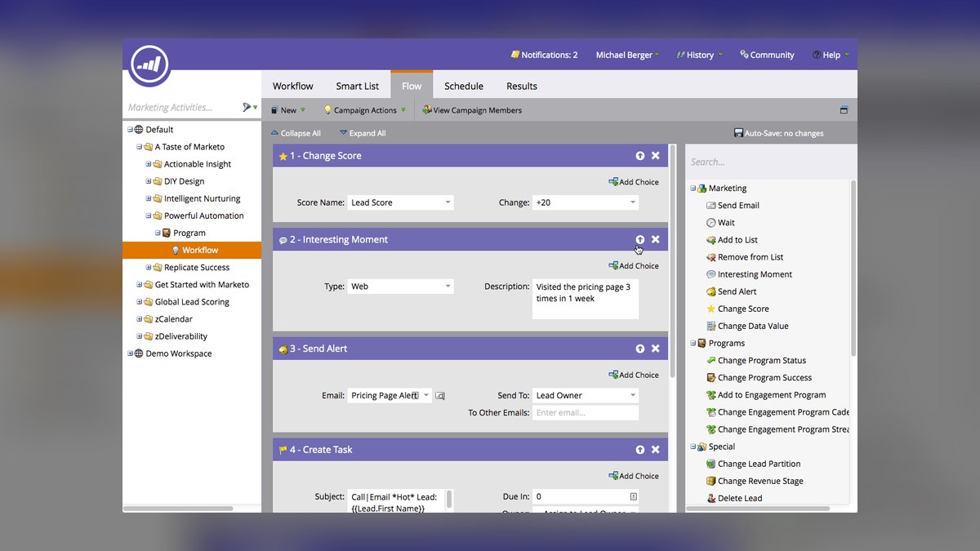Open the Schedule tab

pos(464,86)
